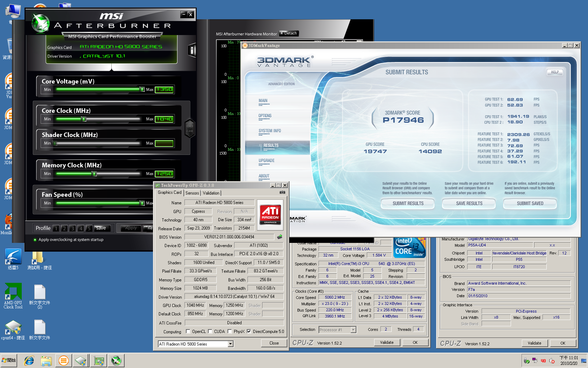Switch to the Sensors tab
The height and width of the screenshot is (368, 588).
point(192,193)
